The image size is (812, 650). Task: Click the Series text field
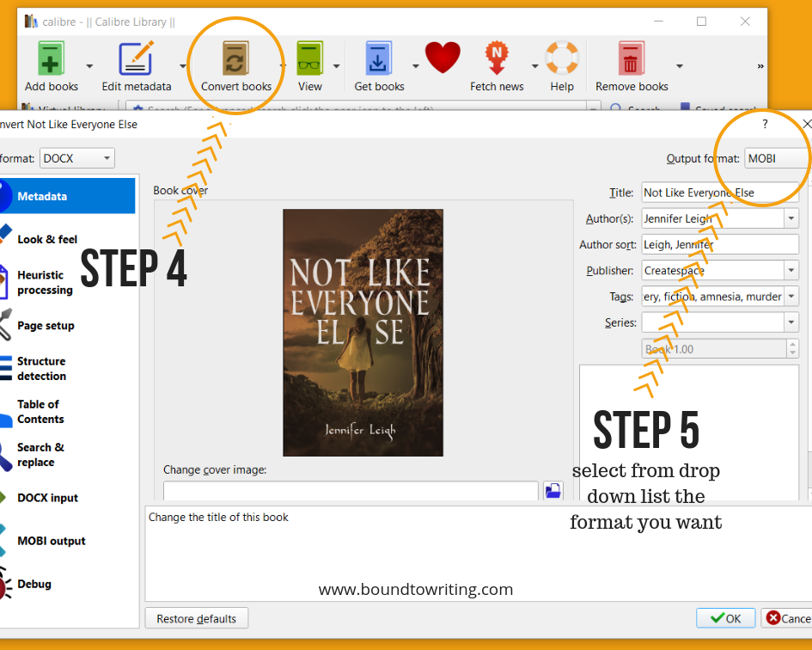712,322
